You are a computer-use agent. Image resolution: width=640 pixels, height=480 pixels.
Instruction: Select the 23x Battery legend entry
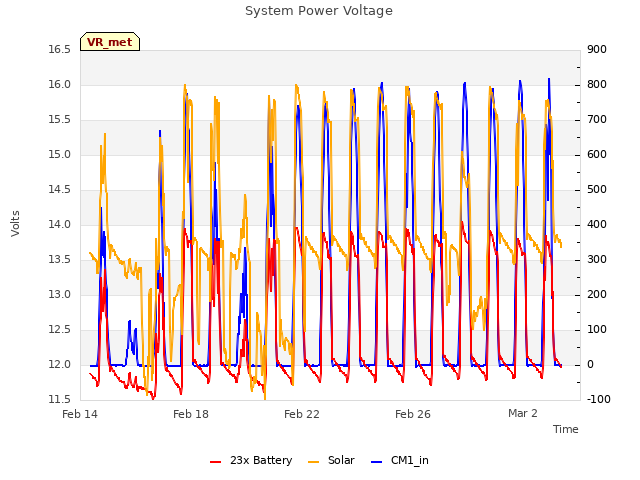pyautogui.click(x=251, y=460)
